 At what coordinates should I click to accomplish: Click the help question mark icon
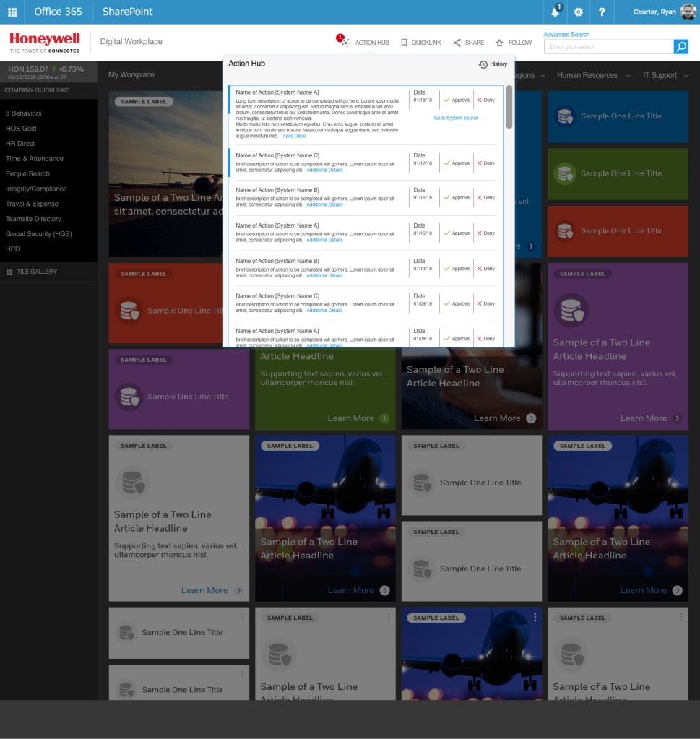point(601,12)
